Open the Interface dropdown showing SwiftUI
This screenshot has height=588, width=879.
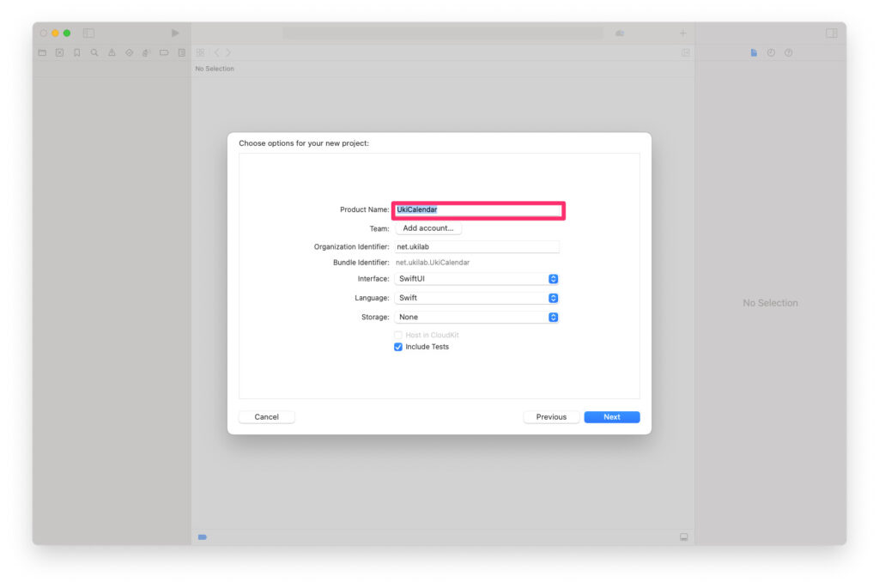476,279
